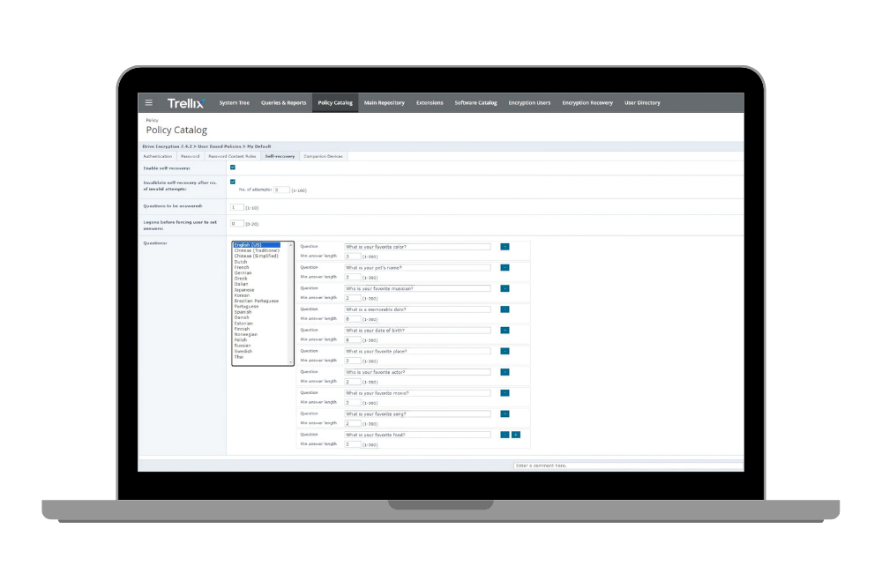
Task: Click the 'Enter a comment here' field
Action: click(628, 465)
